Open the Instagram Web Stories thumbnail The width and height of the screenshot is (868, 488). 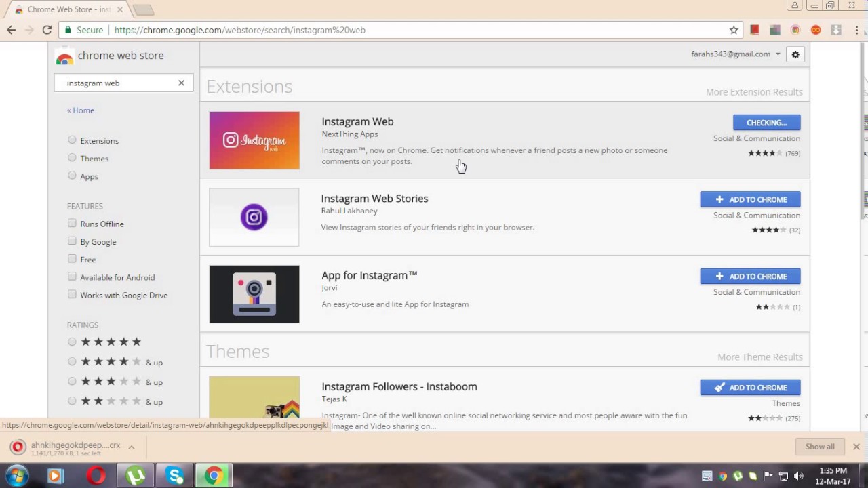pyautogui.click(x=254, y=217)
